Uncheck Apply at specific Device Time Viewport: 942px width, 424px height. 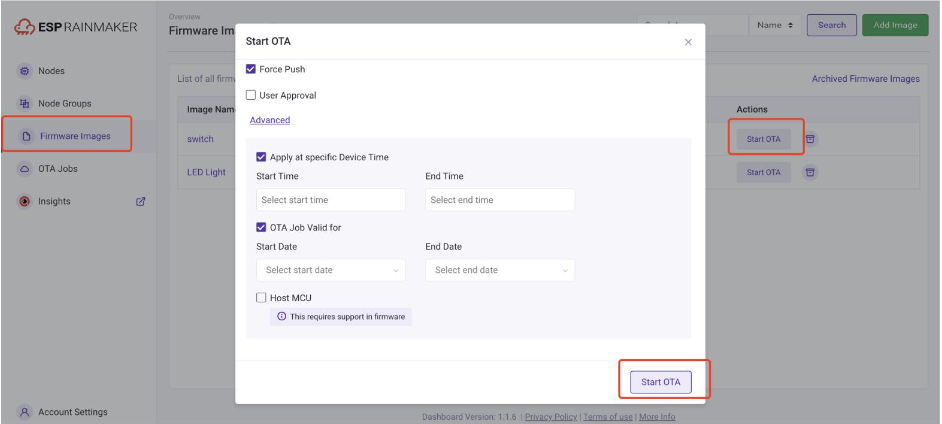pos(261,157)
